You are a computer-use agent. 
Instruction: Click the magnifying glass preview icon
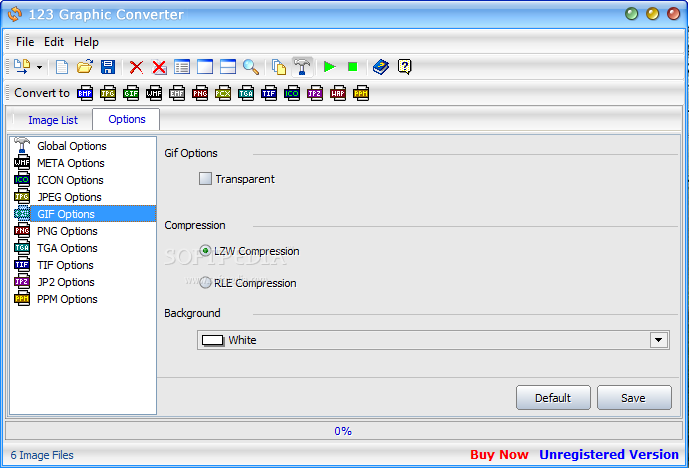click(x=251, y=67)
